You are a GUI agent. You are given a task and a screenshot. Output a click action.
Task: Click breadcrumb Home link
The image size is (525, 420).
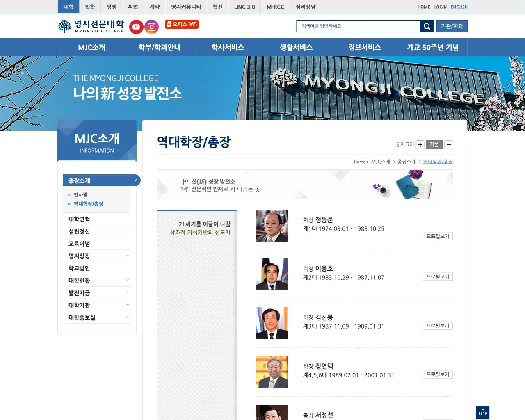point(360,162)
